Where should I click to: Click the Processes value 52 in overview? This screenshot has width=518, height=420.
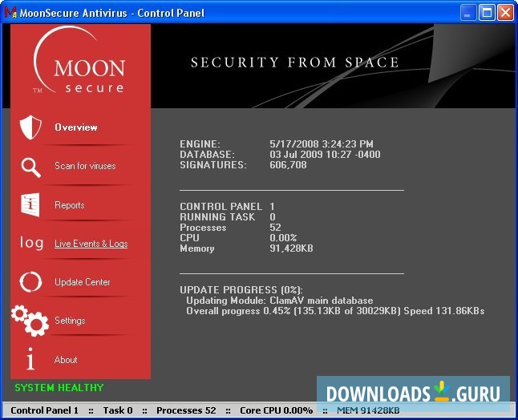click(x=275, y=228)
